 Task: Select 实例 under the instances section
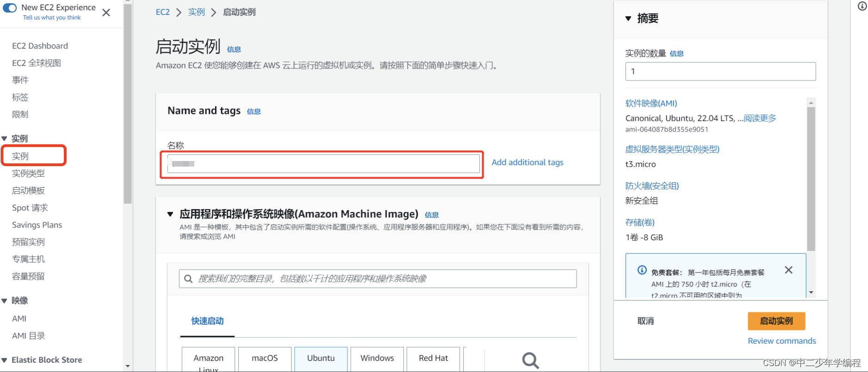click(20, 156)
